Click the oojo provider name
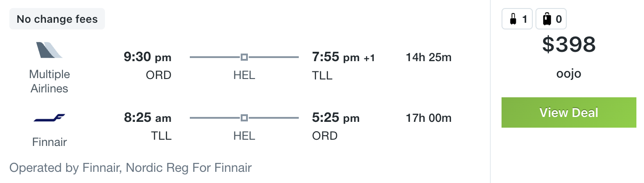This screenshot has width=644, height=183. click(569, 74)
